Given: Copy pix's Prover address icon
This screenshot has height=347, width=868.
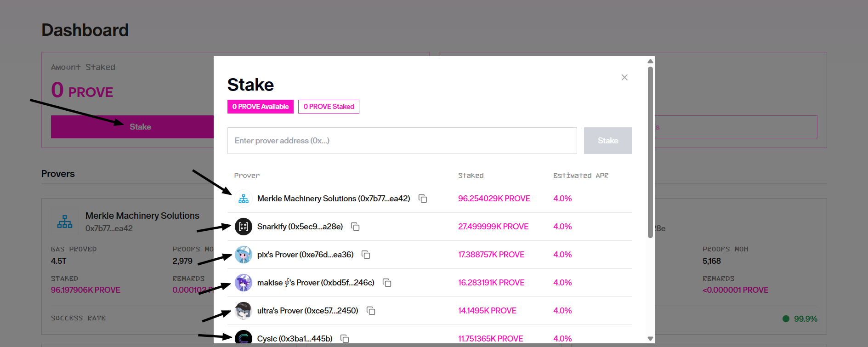Looking at the screenshot, I should (366, 255).
